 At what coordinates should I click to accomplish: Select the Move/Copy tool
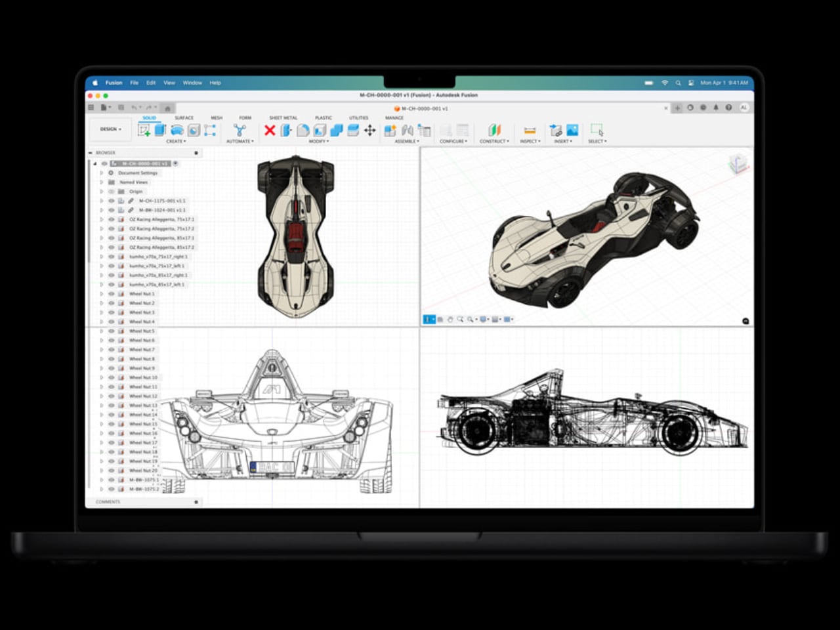point(370,130)
